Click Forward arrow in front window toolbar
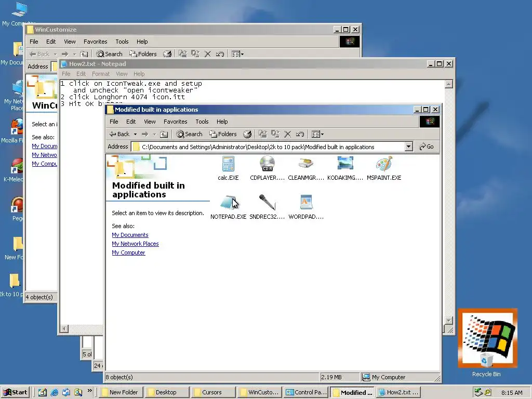Viewport: 532px width, 399px height. pyautogui.click(x=145, y=135)
